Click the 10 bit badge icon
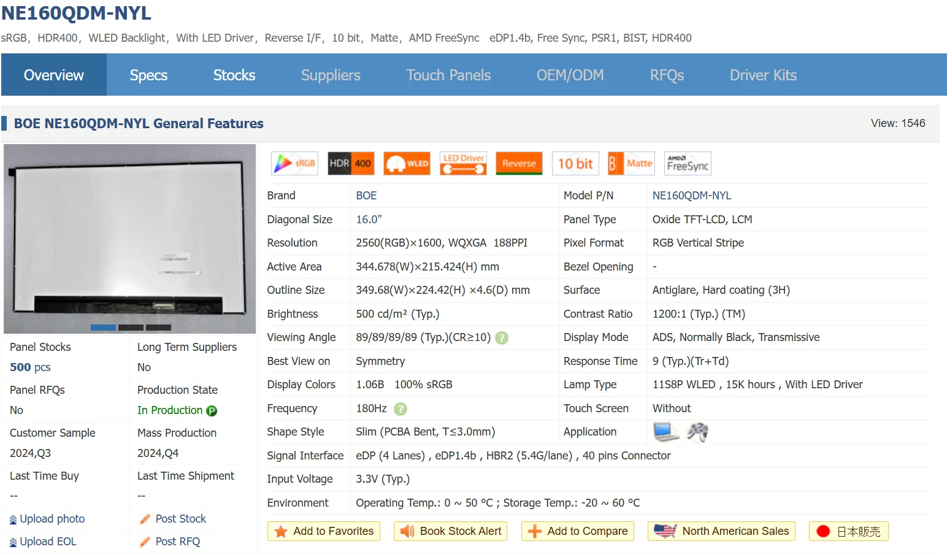This screenshot has width=947, height=560. [x=575, y=164]
